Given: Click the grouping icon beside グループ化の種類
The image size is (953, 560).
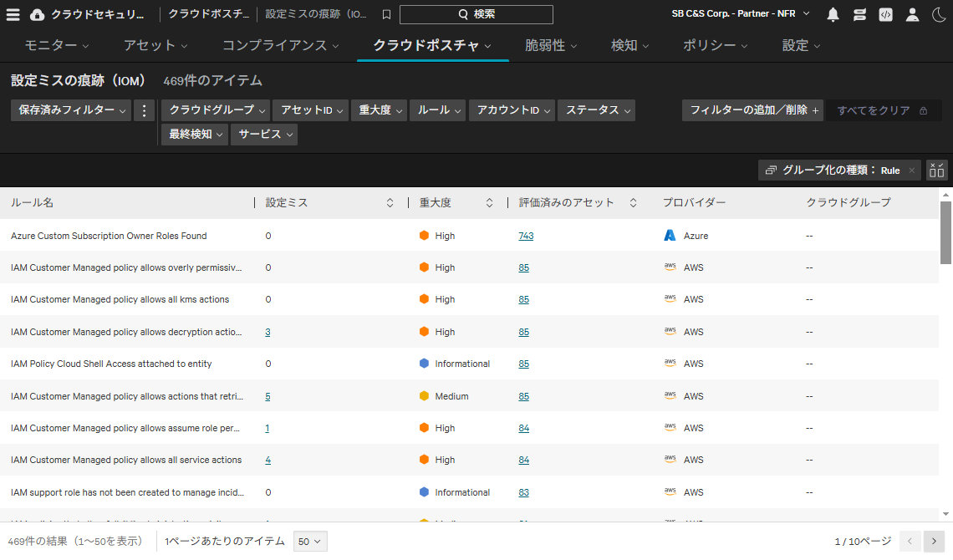Looking at the screenshot, I should tap(771, 171).
